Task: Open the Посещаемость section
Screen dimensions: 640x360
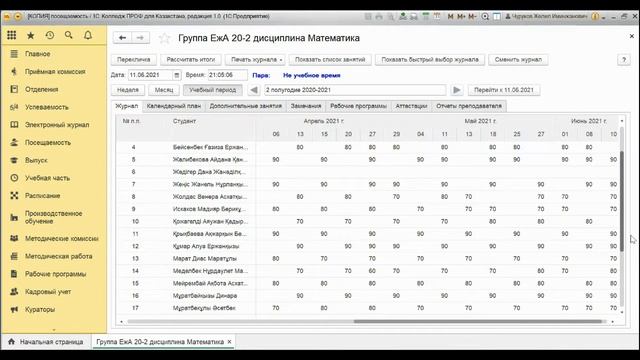Action: tap(48, 142)
